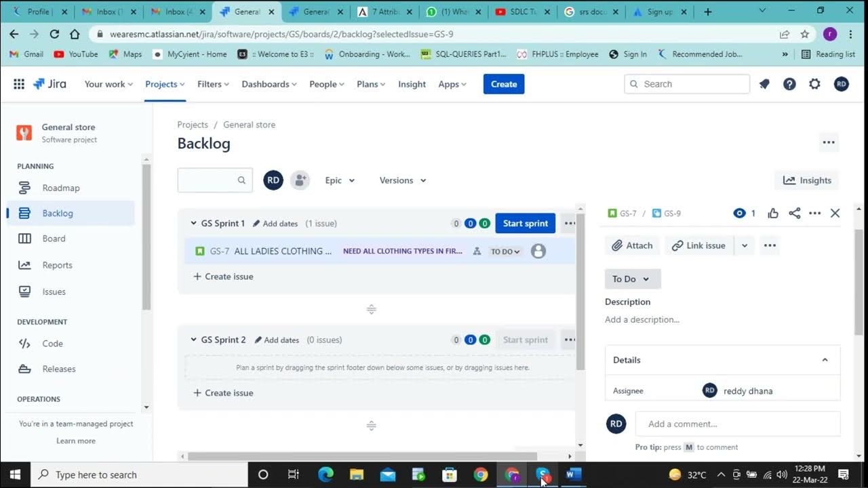Click the child issues icon on GS-7 row
The height and width of the screenshot is (488, 868).
click(477, 251)
